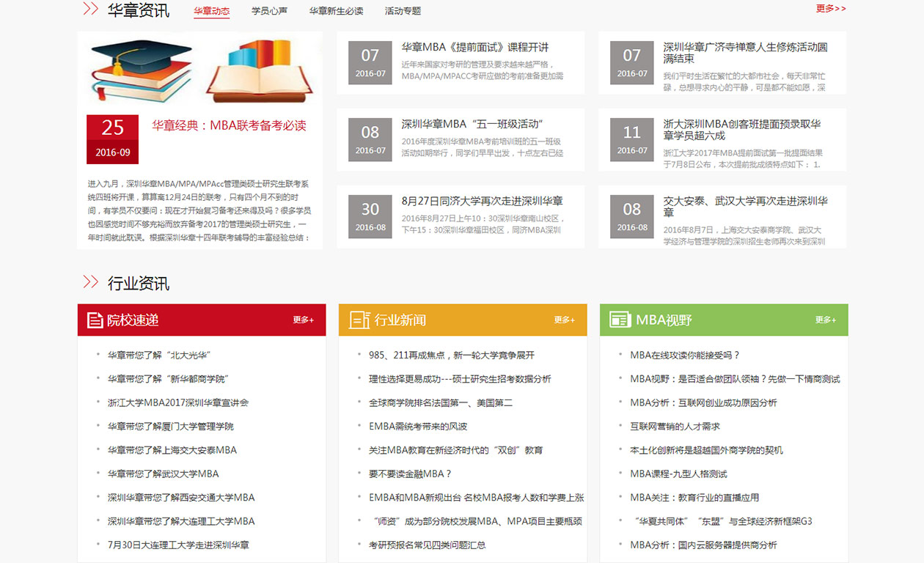Viewport: 924px width, 563px height.
Task: Open 更多+ in the MBA视野 header
Action: point(826,320)
